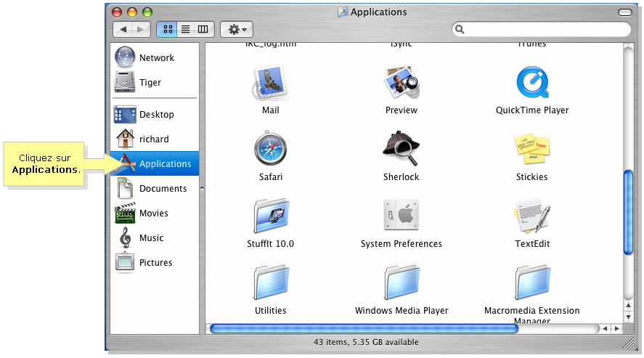Click the 'StuffIt 10.0' label text
The image size is (644, 358).
point(270,244)
